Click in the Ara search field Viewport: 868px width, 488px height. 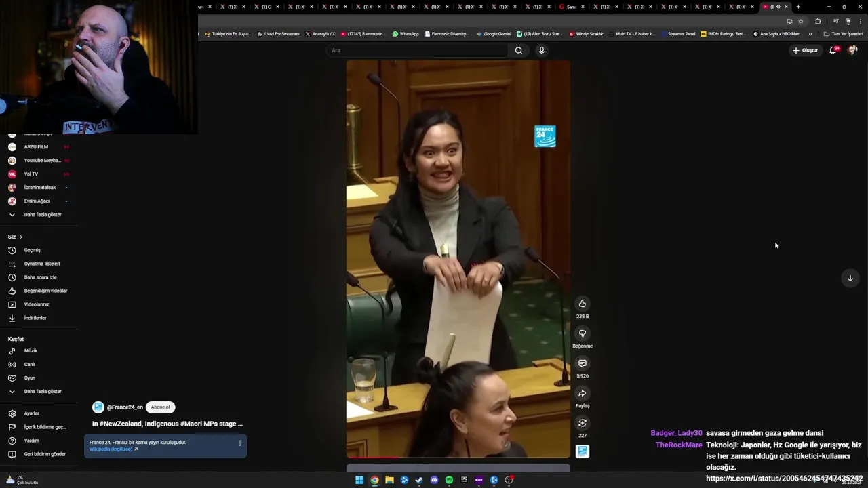tap(418, 50)
